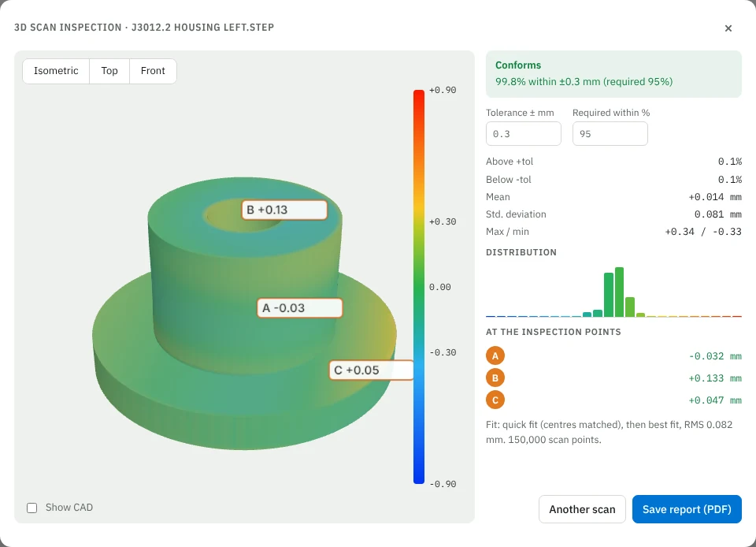The height and width of the screenshot is (547, 756).
Task: Click the A -0.03 label on the model
Action: [300, 307]
